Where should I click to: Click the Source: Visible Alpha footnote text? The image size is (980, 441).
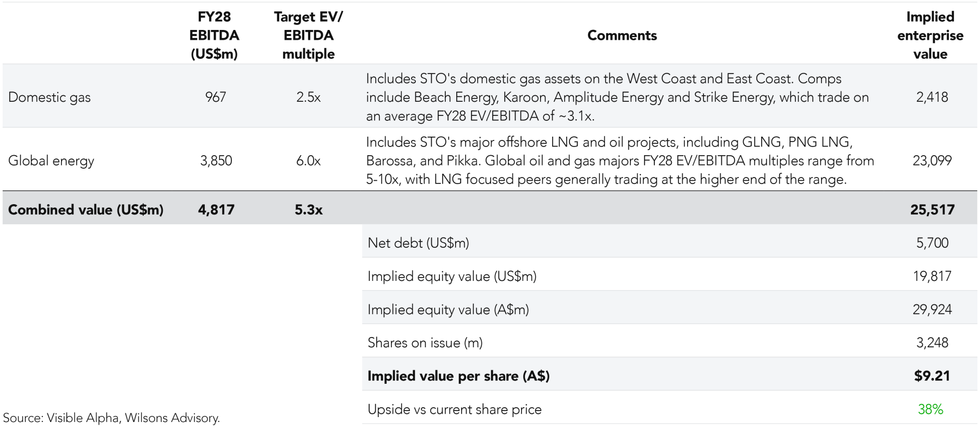(112, 418)
